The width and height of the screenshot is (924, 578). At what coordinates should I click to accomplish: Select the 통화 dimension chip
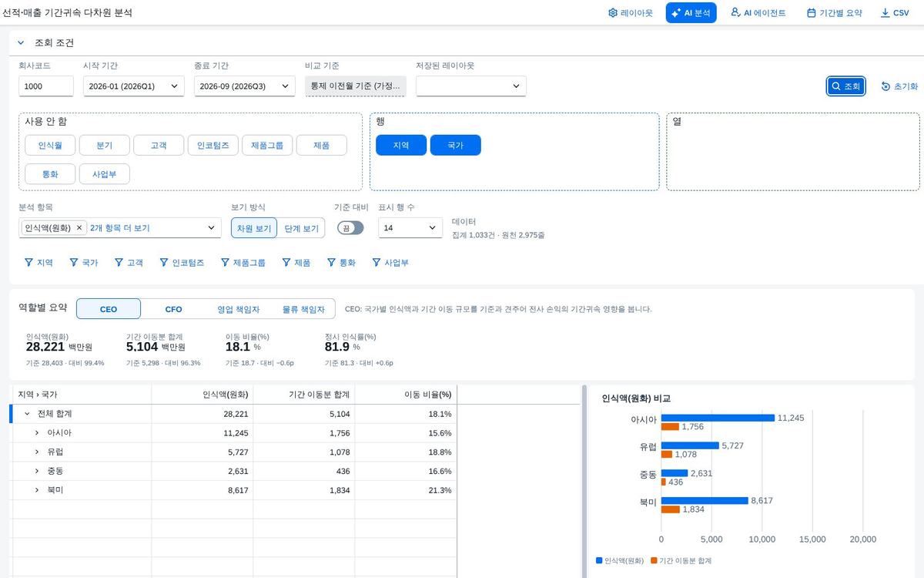tap(50, 174)
